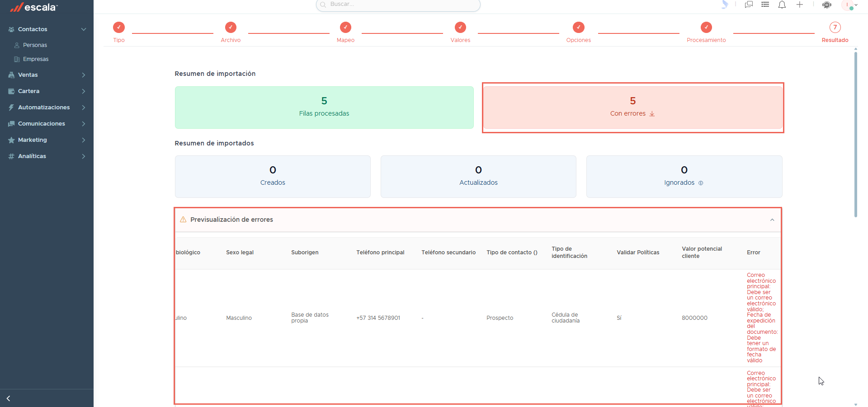
Task: Collapse the Contactos menu chevron
Action: (84, 29)
